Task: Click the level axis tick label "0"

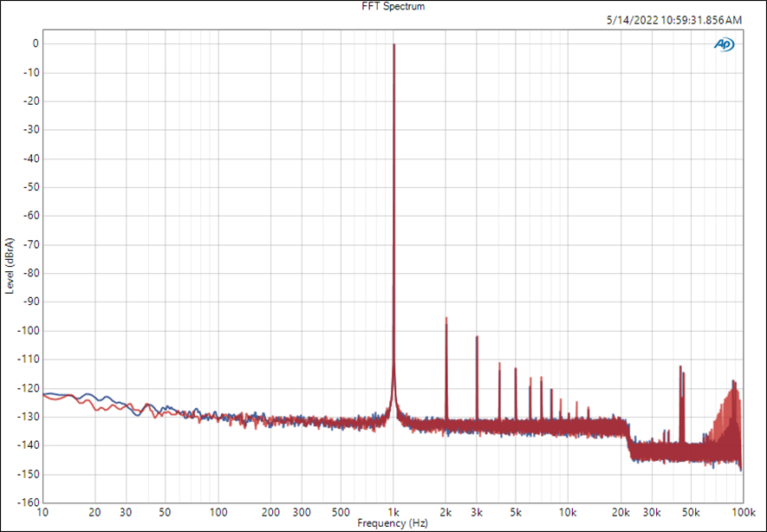Action: point(36,43)
